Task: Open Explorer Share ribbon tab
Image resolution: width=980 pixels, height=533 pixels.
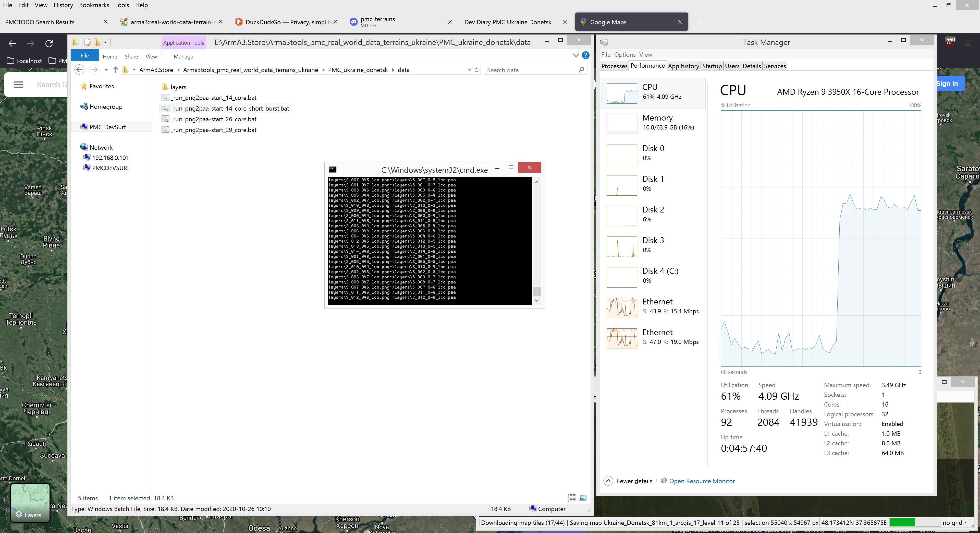Action: pyautogui.click(x=131, y=56)
